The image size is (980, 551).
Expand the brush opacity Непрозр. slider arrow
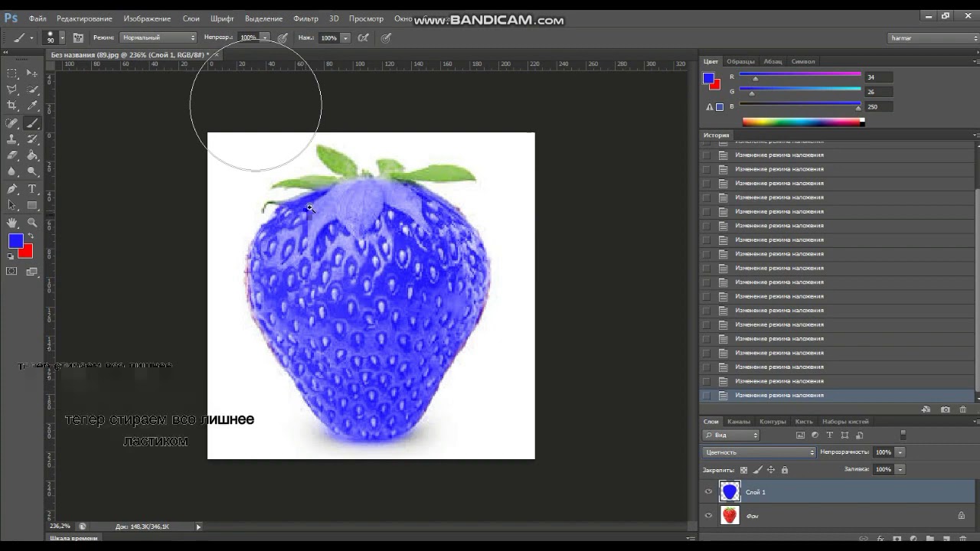point(265,37)
